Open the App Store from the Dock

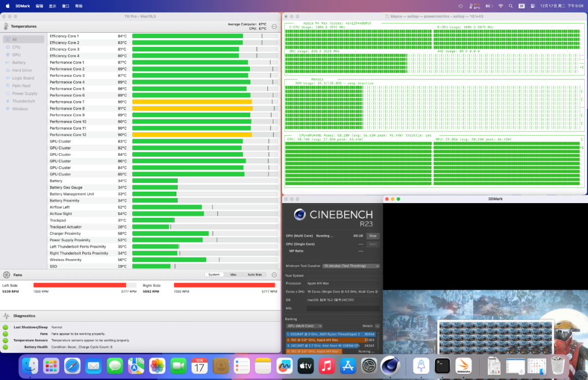click(347, 366)
